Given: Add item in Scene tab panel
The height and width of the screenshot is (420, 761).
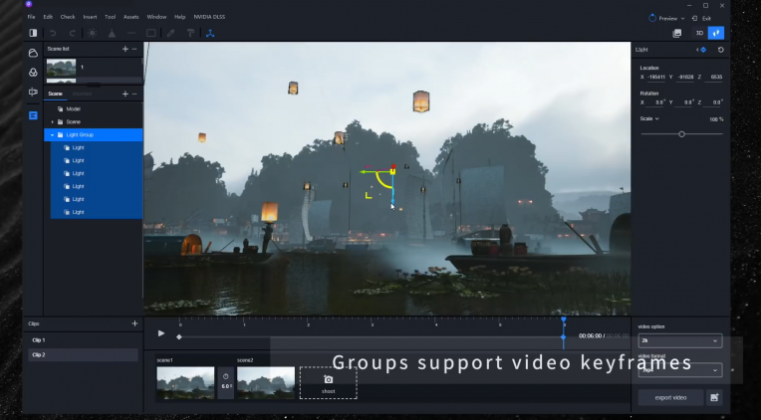Looking at the screenshot, I should pyautogui.click(x=125, y=94).
